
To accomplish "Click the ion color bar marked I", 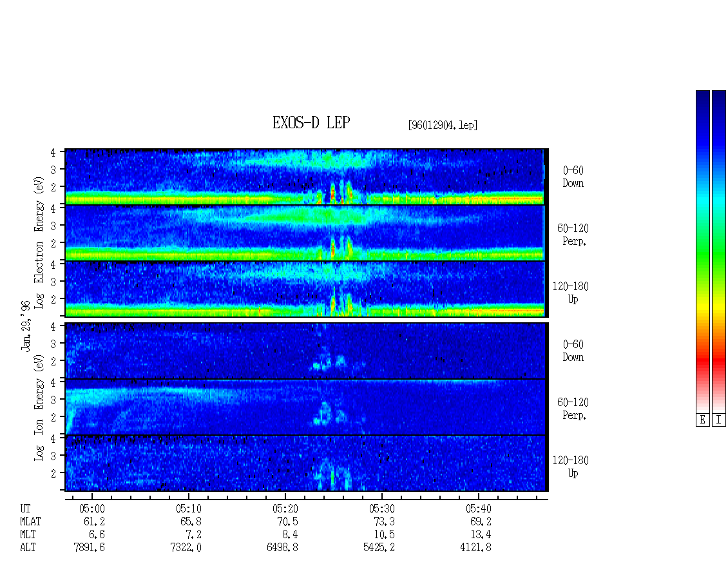I will tap(719, 251).
